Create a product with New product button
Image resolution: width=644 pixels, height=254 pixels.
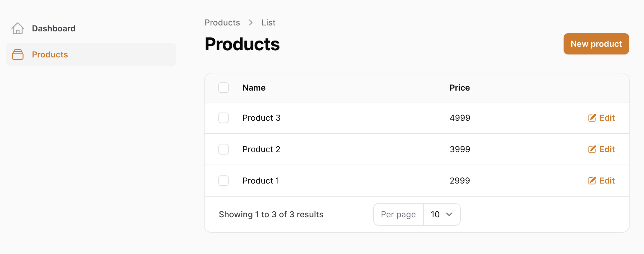click(x=596, y=44)
